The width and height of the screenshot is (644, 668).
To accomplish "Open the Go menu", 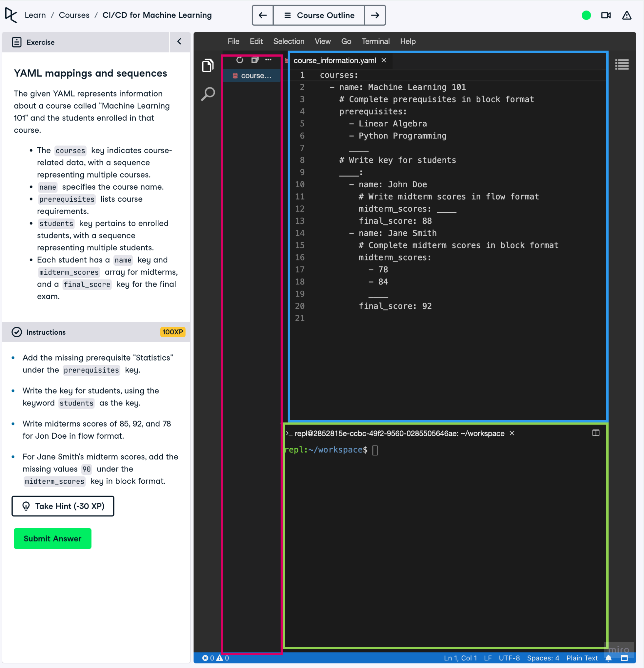I will pos(346,41).
